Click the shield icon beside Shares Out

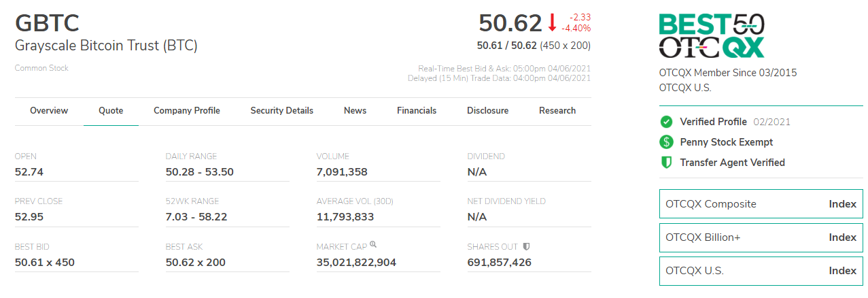pos(526,246)
